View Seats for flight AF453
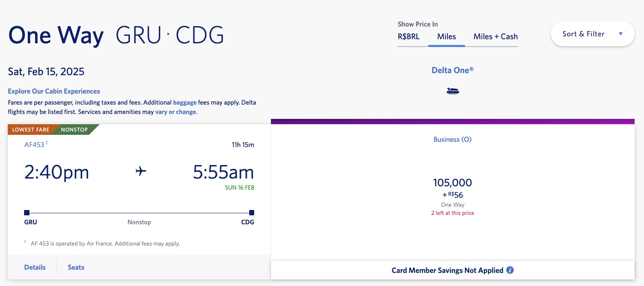 76,267
